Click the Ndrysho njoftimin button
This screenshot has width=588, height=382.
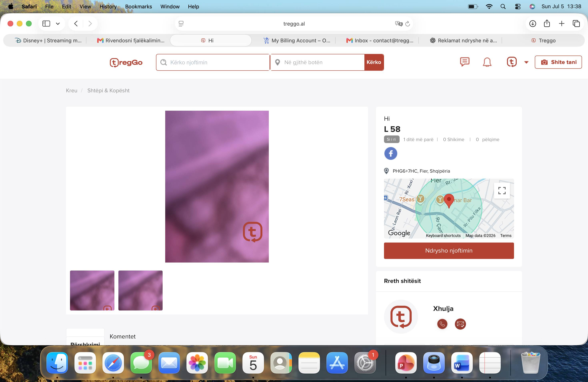[x=449, y=251]
